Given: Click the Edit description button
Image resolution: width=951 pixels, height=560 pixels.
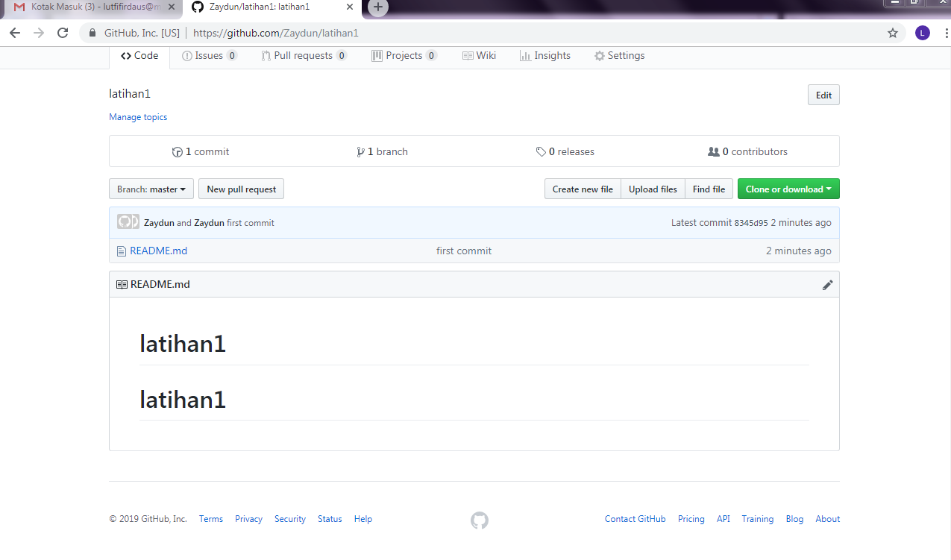Looking at the screenshot, I should point(823,95).
